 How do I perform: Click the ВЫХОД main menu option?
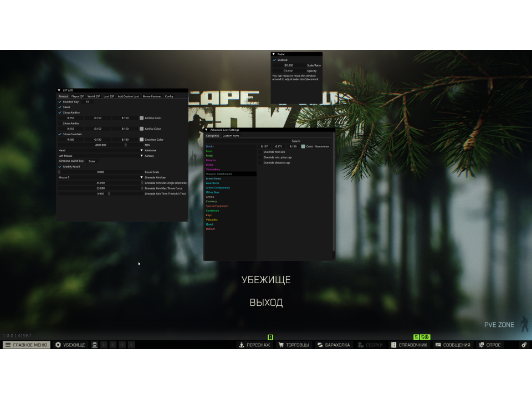tap(266, 303)
